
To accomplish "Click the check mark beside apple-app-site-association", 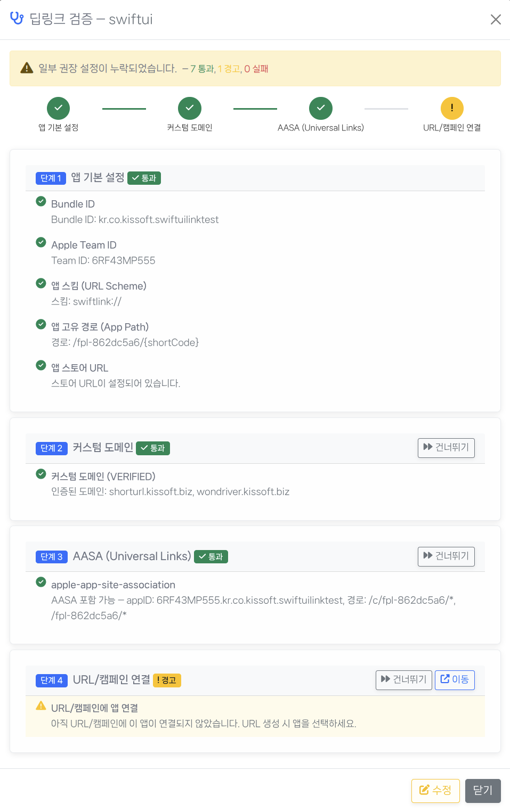I will click(41, 582).
